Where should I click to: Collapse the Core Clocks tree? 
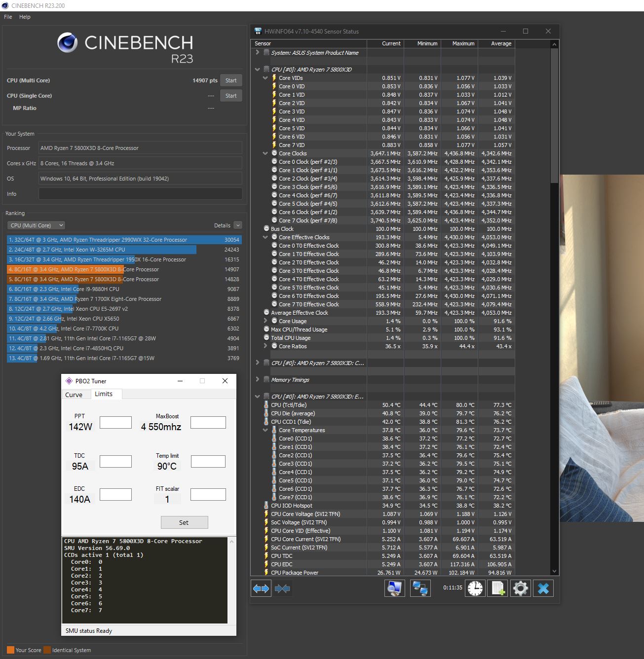pos(265,153)
